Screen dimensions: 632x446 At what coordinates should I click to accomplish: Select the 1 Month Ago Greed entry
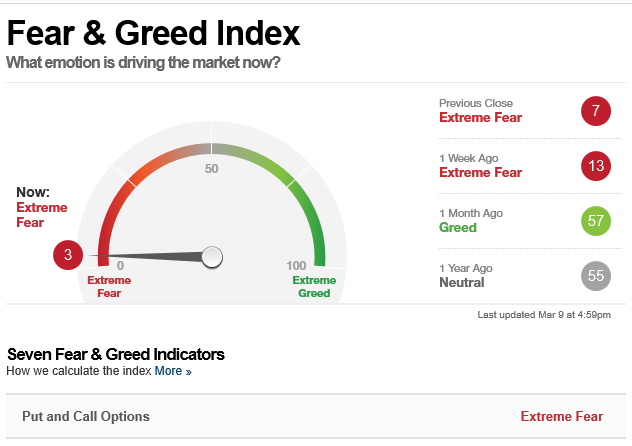pyautogui.click(x=471, y=220)
